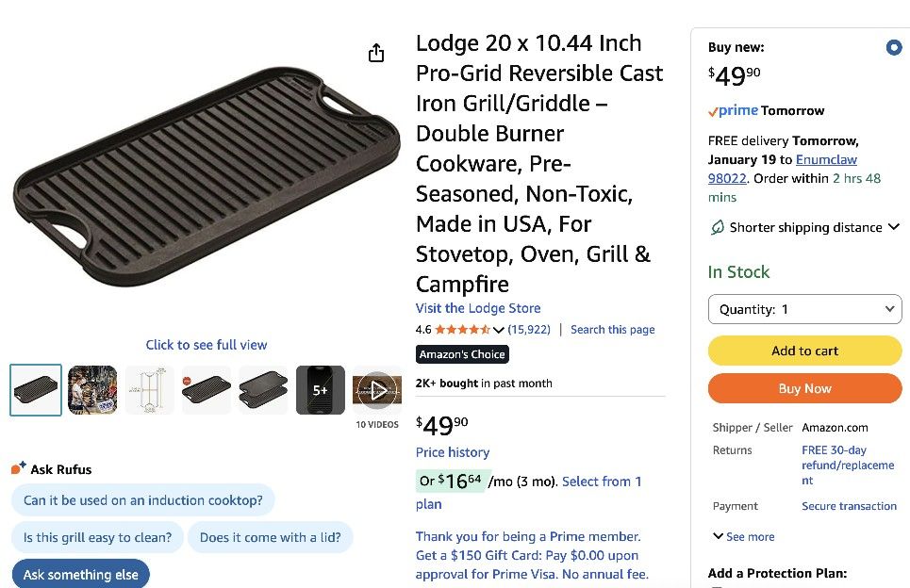Click the Amazon's Choice badge
Image resolution: width=910 pixels, height=588 pixels.
point(462,354)
